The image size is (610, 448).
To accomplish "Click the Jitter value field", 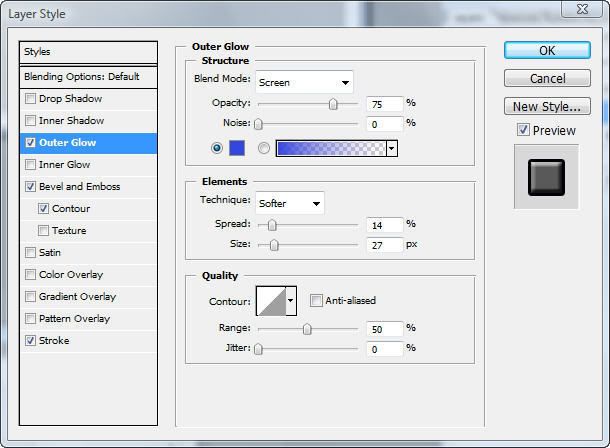I will [x=384, y=349].
